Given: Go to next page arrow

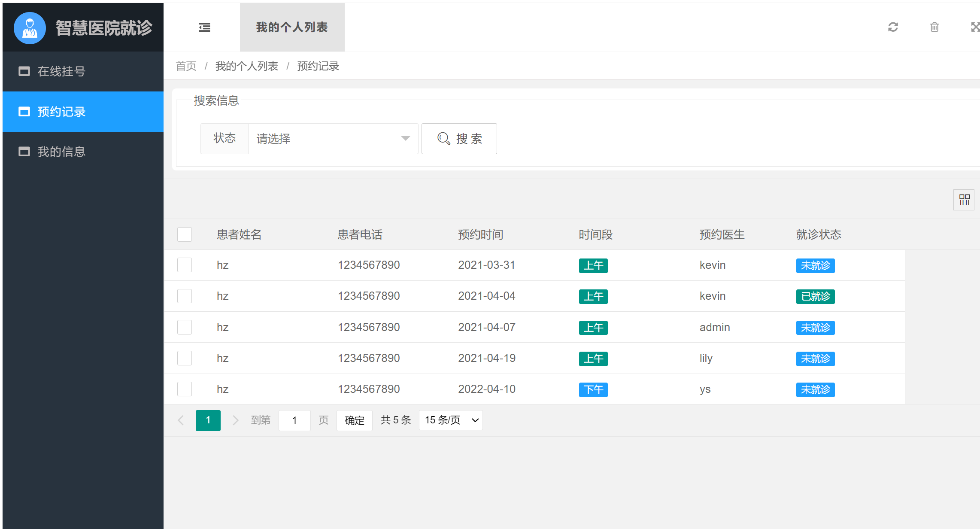Looking at the screenshot, I should click(235, 420).
